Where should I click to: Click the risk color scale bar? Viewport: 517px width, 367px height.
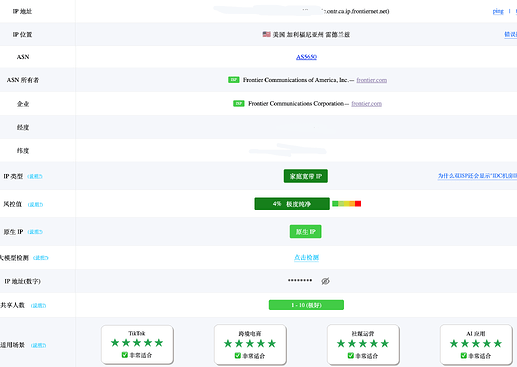click(x=347, y=204)
